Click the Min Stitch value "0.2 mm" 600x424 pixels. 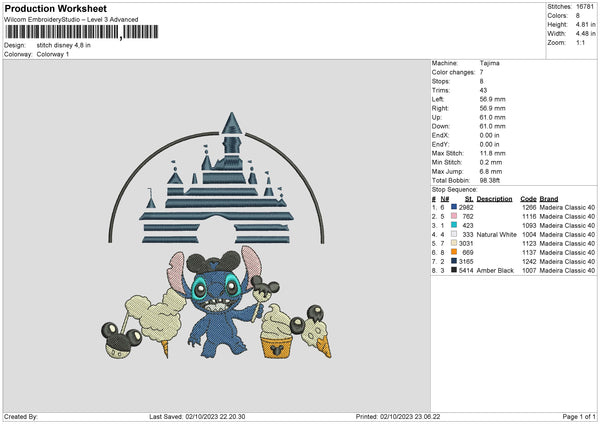[491, 162]
